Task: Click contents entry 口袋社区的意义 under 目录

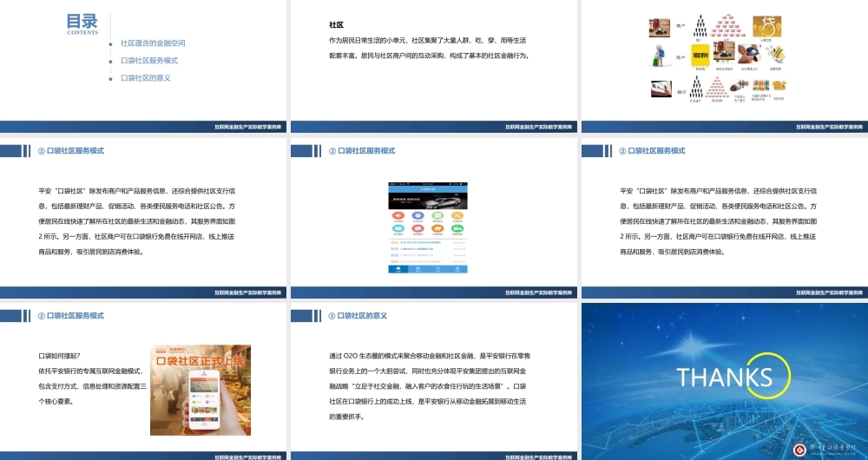Action: [x=146, y=78]
